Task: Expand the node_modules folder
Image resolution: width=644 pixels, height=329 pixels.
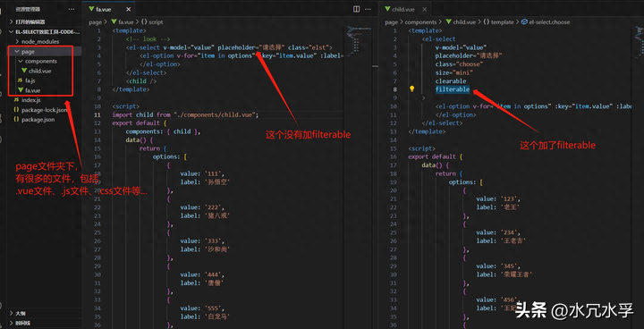Action: click(40, 41)
